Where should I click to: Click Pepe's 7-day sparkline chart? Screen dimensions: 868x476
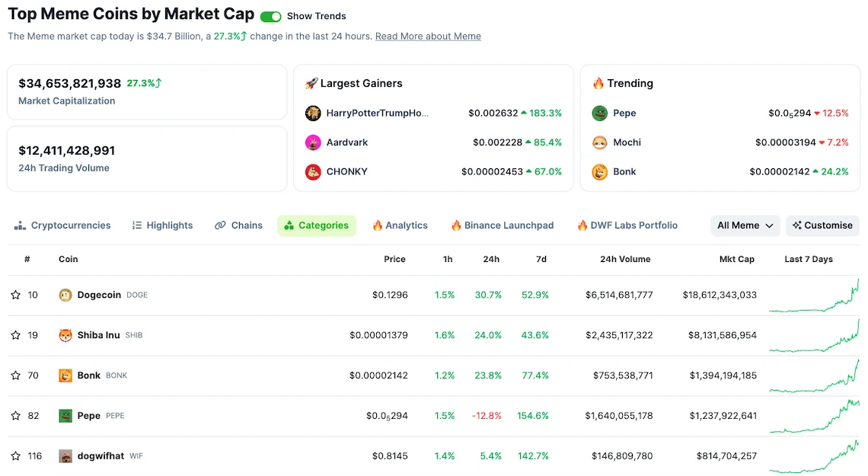[x=814, y=417]
